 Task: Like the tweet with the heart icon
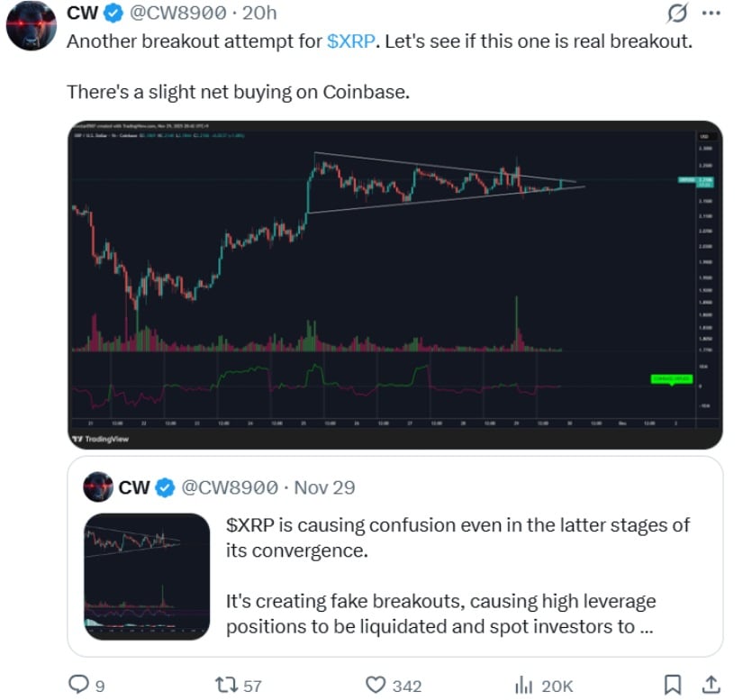(377, 686)
